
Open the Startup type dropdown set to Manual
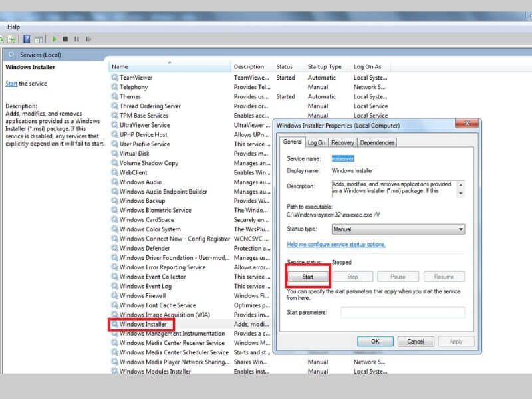click(398, 229)
